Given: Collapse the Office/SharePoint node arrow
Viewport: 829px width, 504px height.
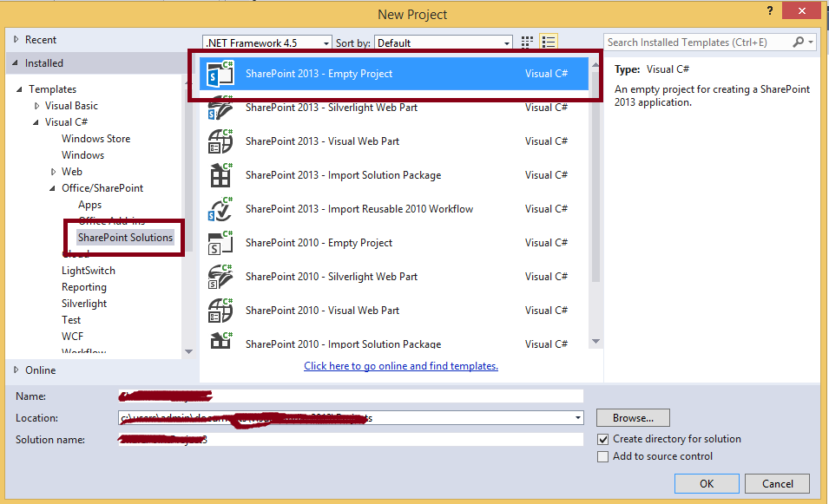Looking at the screenshot, I should 52,188.
